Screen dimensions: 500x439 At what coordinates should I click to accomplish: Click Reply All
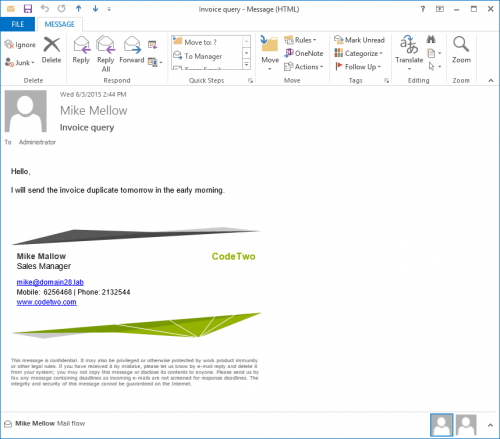tap(106, 54)
